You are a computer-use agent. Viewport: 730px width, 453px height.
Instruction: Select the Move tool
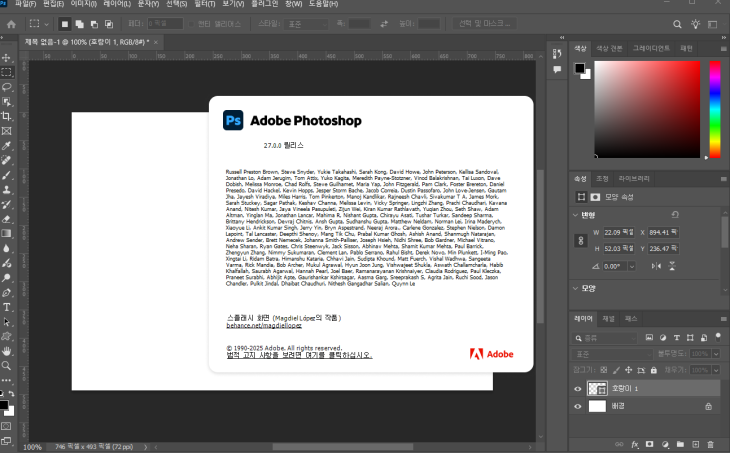(x=7, y=58)
